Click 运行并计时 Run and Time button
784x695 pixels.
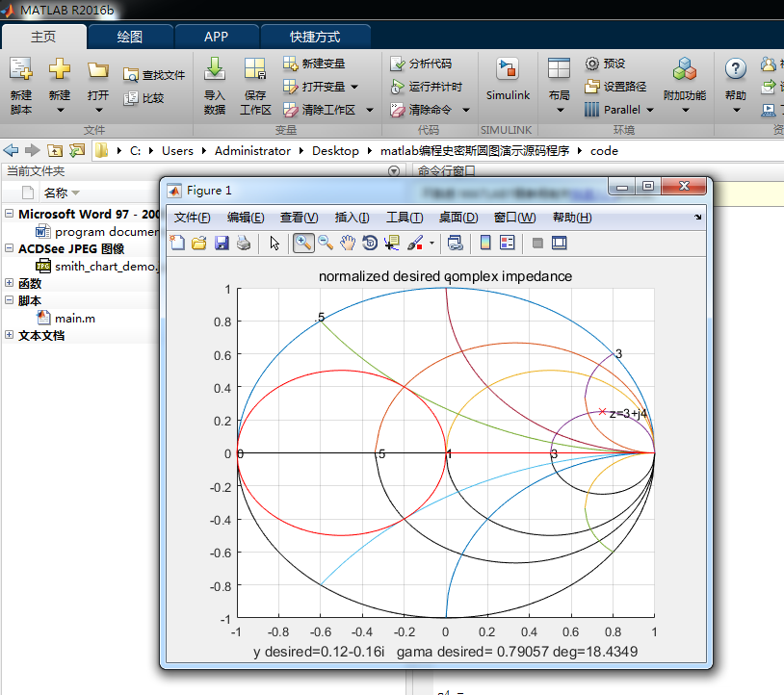coord(427,87)
